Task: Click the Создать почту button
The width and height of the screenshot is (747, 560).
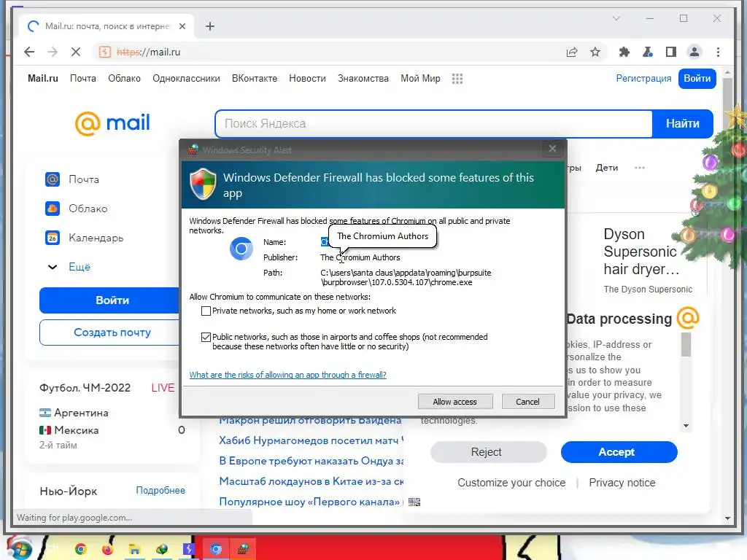Action: click(109, 332)
